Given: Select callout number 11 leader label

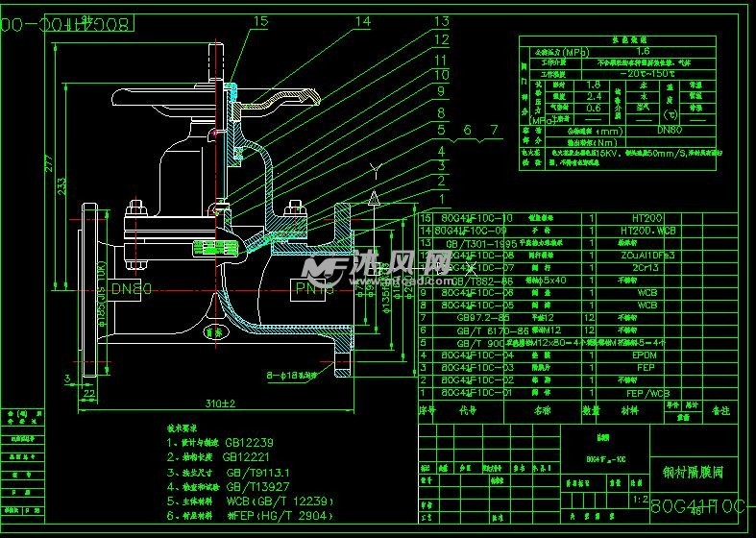Looking at the screenshot, I should click(x=441, y=61).
